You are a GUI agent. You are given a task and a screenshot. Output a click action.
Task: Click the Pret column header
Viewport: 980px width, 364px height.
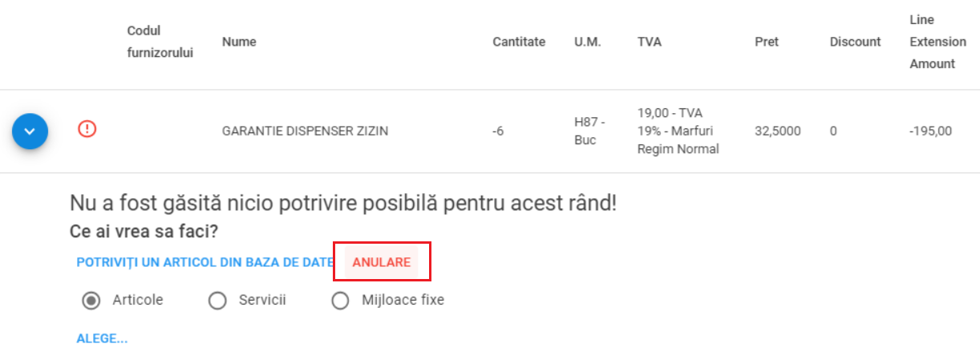click(x=767, y=42)
